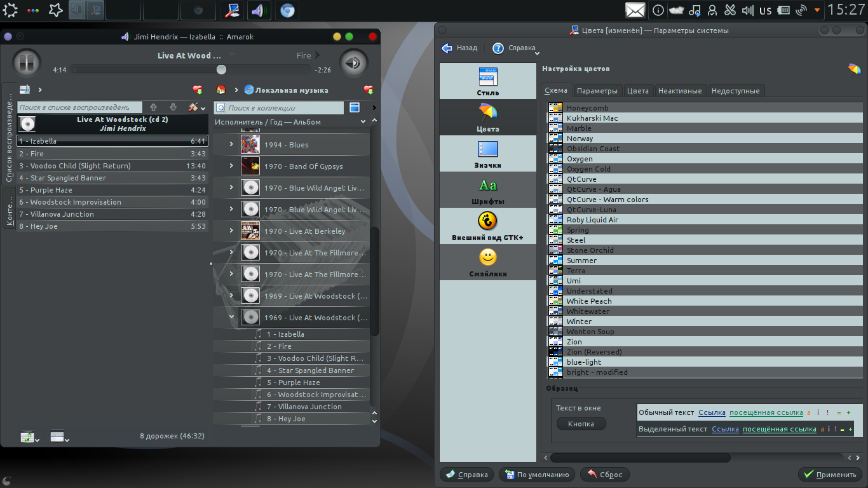
Task: Open Стиль category in system settings
Action: pos(488,81)
